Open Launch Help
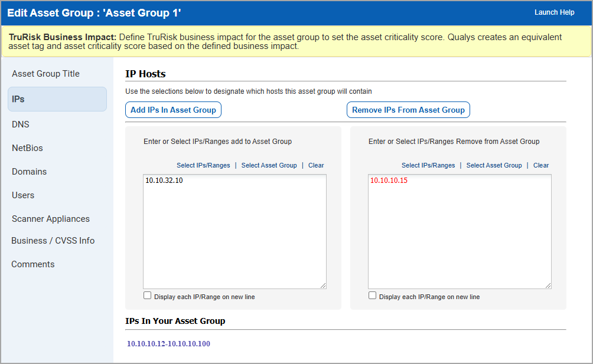The height and width of the screenshot is (364, 593). [x=554, y=12]
